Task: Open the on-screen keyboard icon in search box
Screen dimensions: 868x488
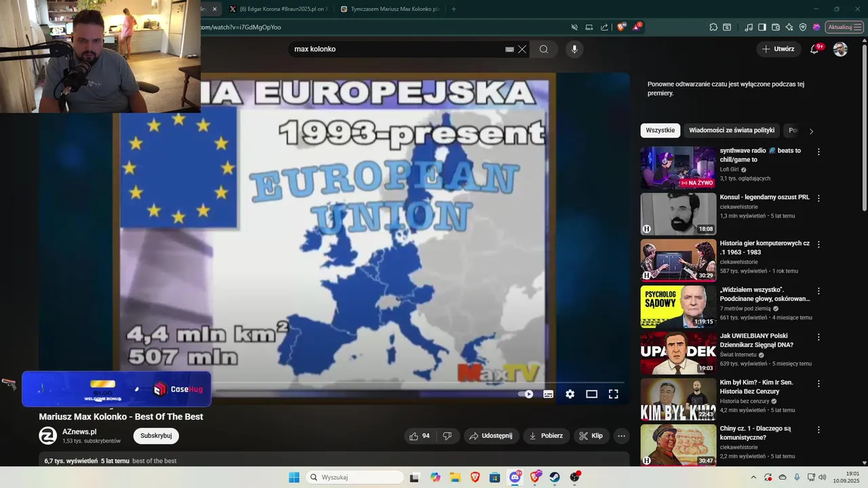Action: pyautogui.click(x=509, y=49)
